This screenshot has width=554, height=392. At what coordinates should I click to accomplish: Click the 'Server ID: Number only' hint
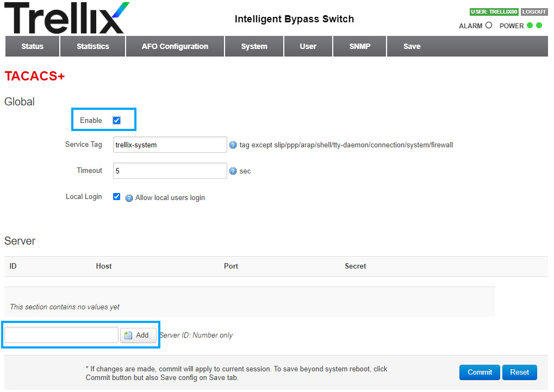click(x=196, y=335)
